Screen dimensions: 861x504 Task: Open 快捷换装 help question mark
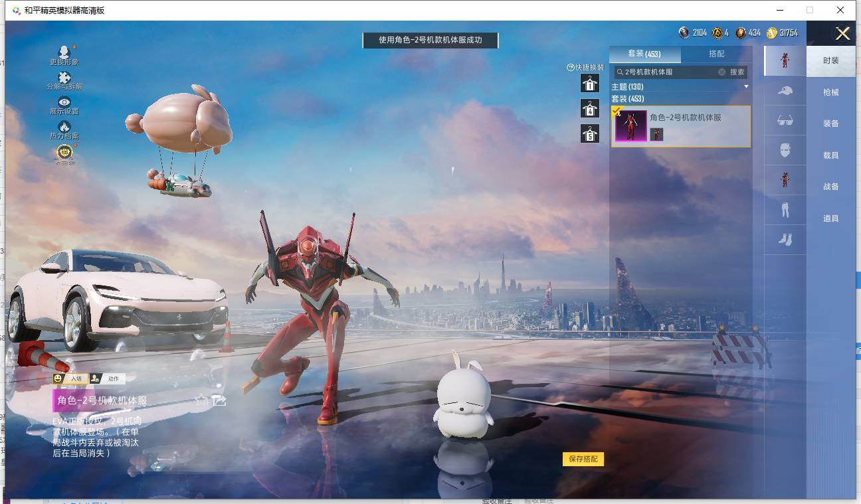(x=570, y=68)
